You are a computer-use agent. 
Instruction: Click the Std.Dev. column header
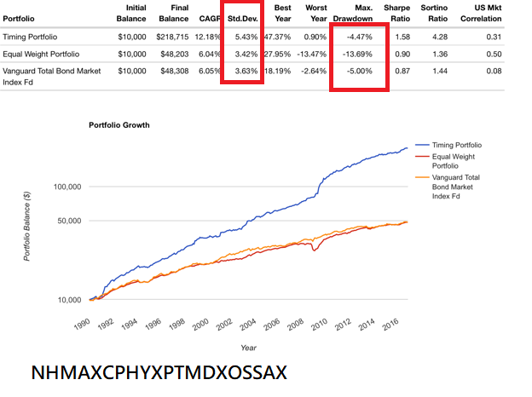[x=243, y=19]
